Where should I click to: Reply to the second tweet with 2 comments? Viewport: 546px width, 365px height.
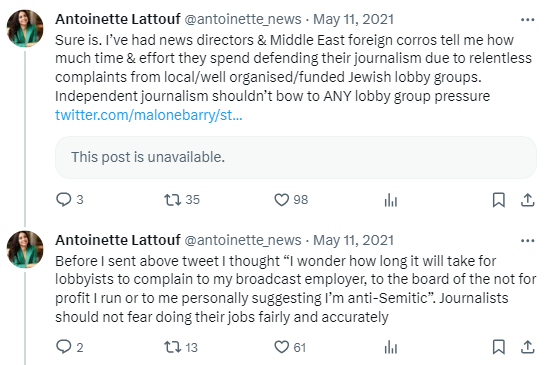tap(64, 347)
